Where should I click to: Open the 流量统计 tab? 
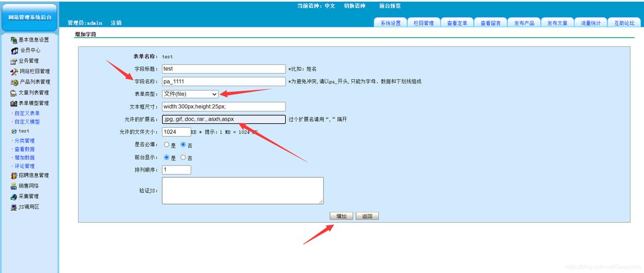tap(591, 23)
